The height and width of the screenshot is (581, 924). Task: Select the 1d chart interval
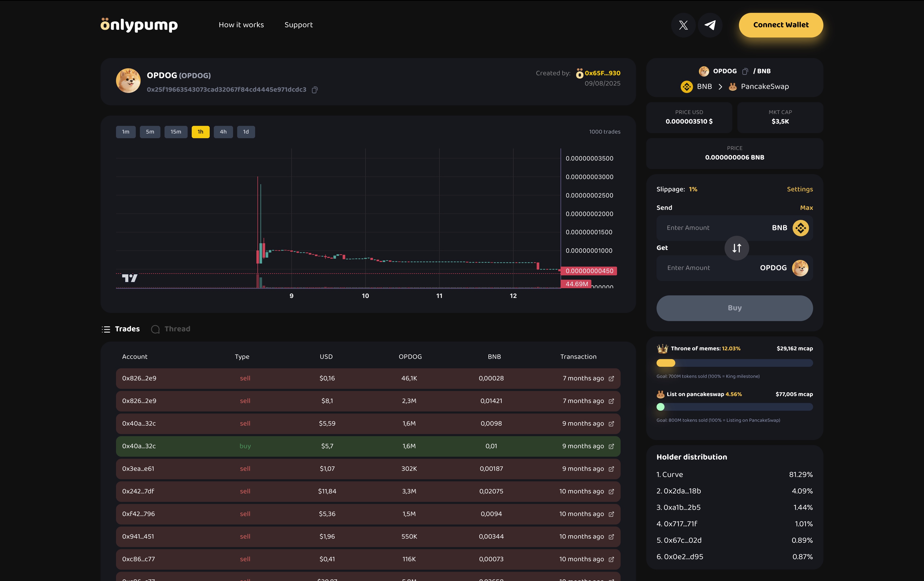246,132
